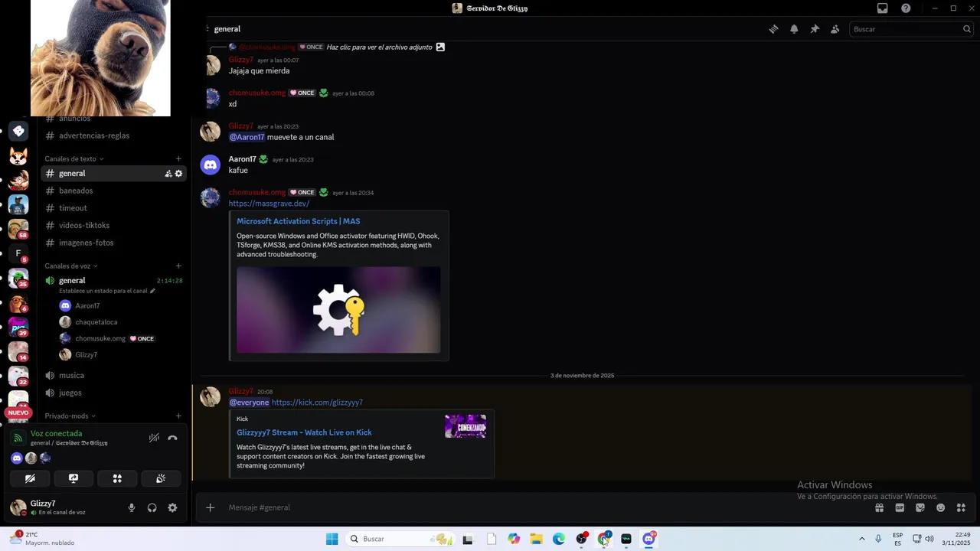
Task: Open the soundboard button
Action: pyautogui.click(x=161, y=478)
